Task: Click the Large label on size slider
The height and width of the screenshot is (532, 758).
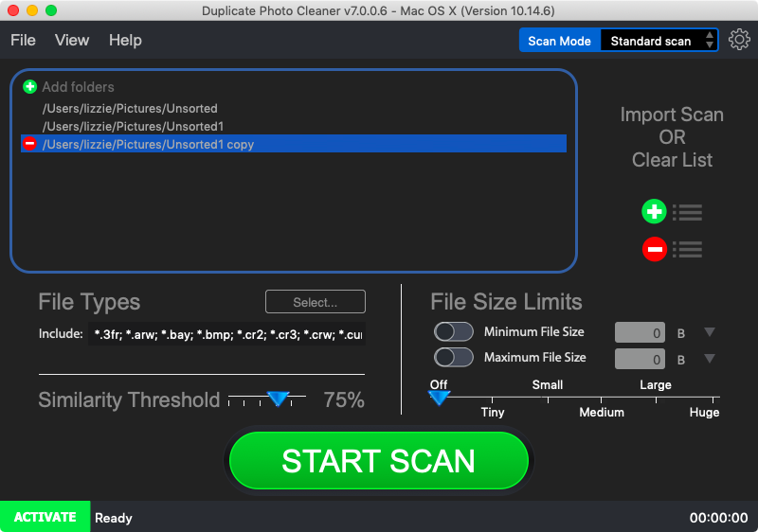Action: pos(656,384)
